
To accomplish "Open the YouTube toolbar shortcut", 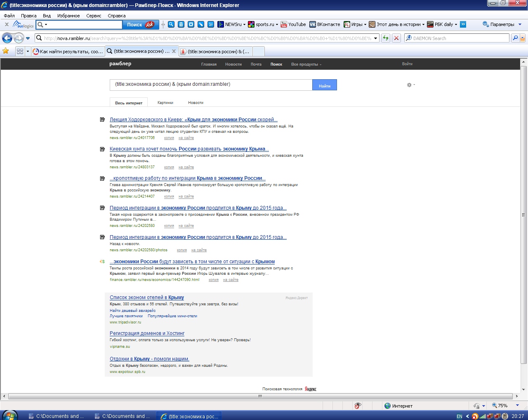I will pos(293,24).
